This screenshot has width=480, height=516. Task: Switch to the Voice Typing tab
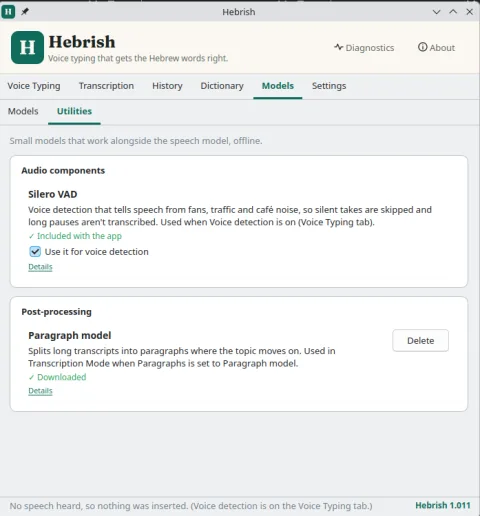(34, 86)
